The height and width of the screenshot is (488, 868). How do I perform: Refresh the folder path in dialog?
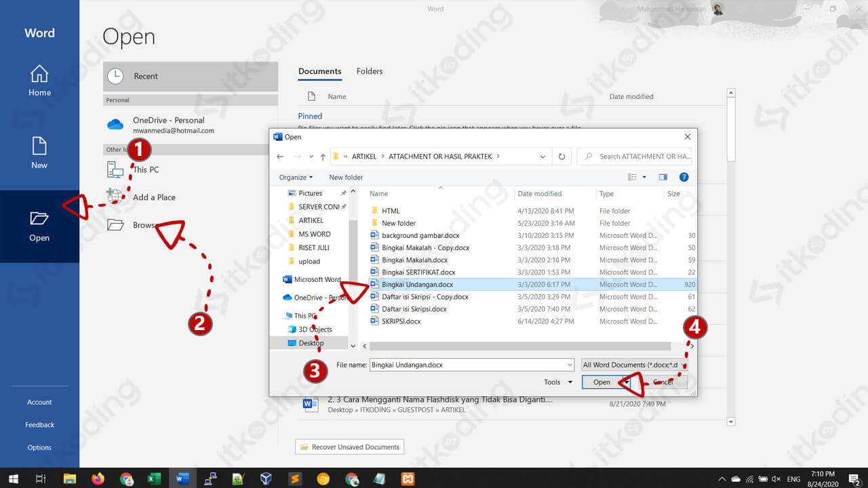tap(561, 157)
